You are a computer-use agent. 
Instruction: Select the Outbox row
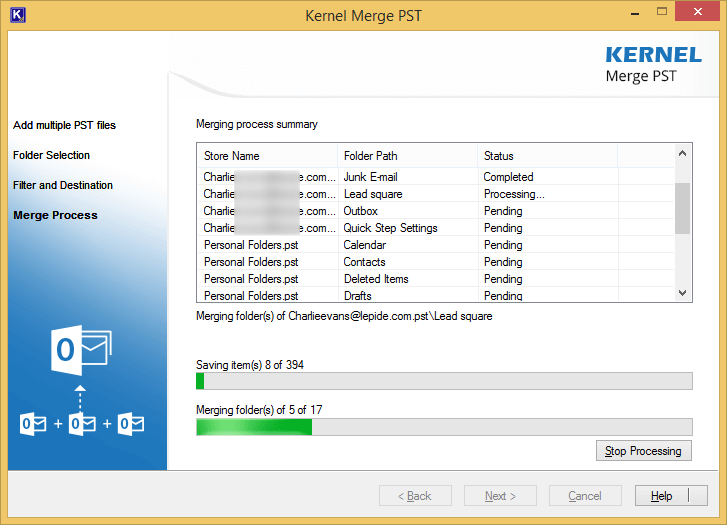(x=435, y=211)
